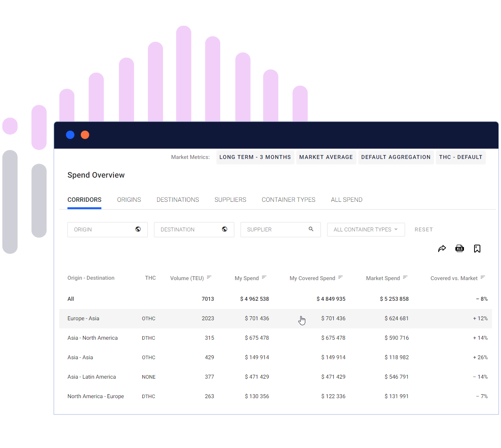Toggle the LONG TERM - 3 MONTHS metric
Screen dimensions: 501x448
255,157
